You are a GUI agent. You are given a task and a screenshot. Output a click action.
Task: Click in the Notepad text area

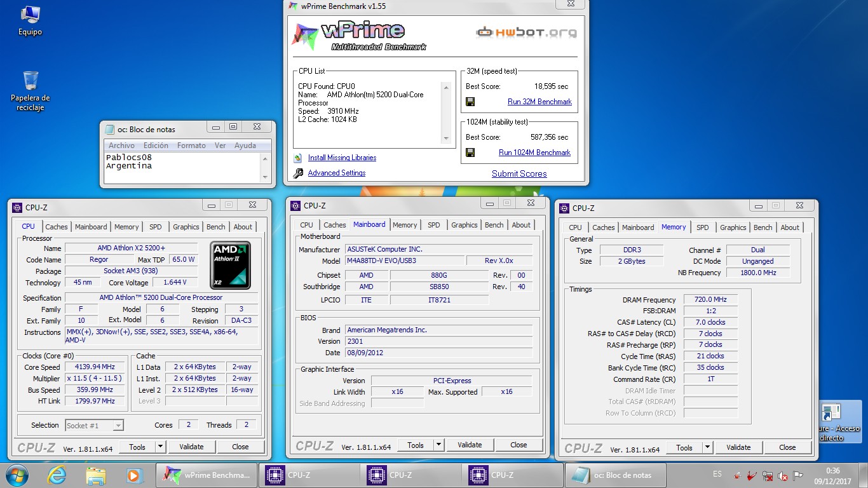[x=182, y=168]
